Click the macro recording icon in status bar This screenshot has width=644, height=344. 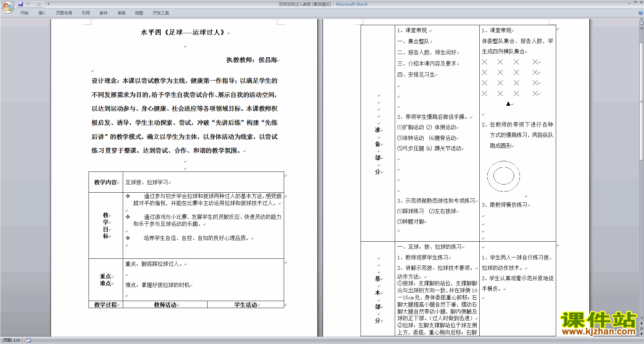tap(28, 340)
